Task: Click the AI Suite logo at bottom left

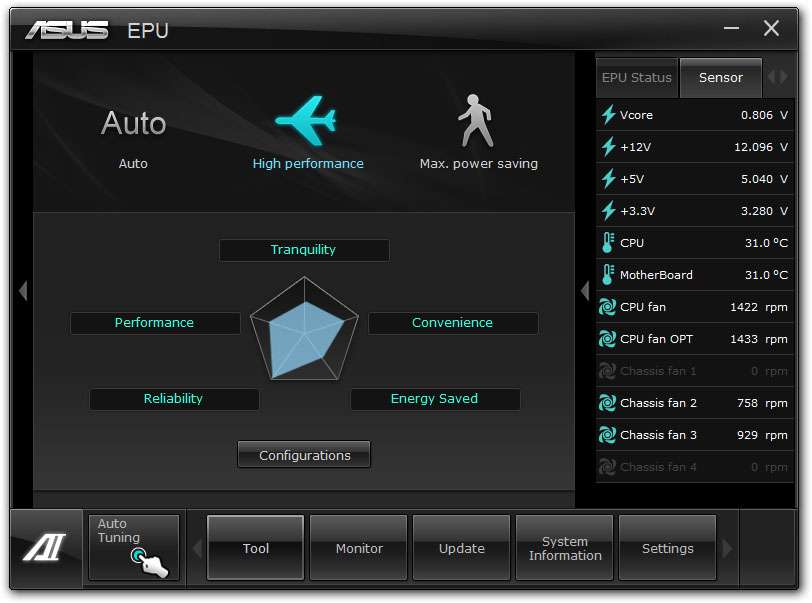Action: pos(45,547)
